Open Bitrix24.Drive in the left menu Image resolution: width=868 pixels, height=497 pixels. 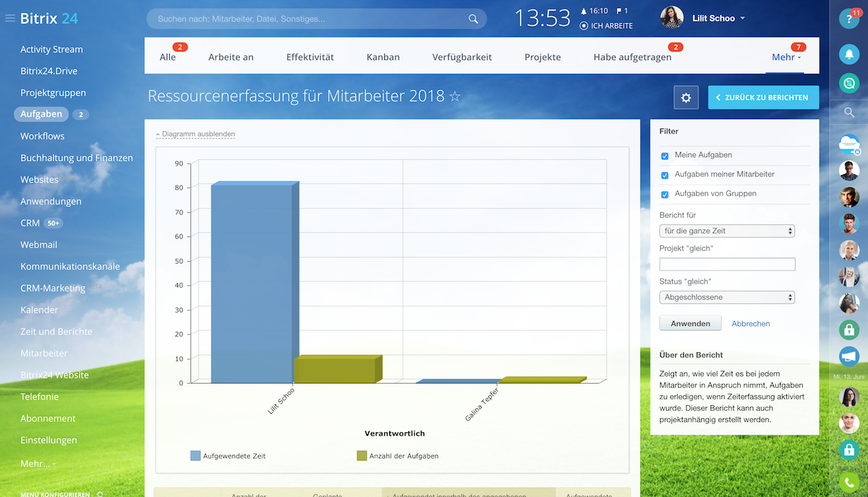[x=49, y=71]
